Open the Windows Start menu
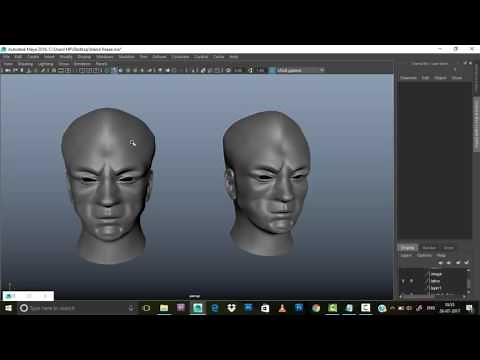Image resolution: width=480 pixels, height=360 pixels. (x=8, y=308)
